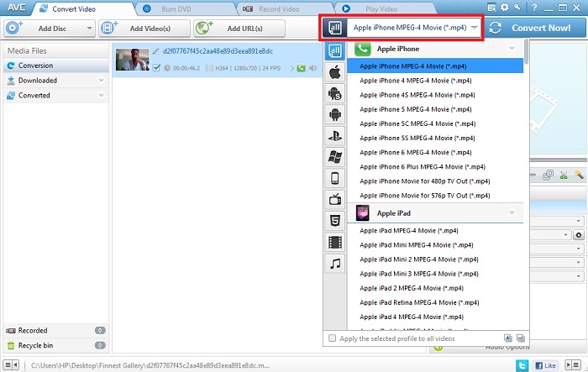Choose the TV output category icon

(x=335, y=200)
